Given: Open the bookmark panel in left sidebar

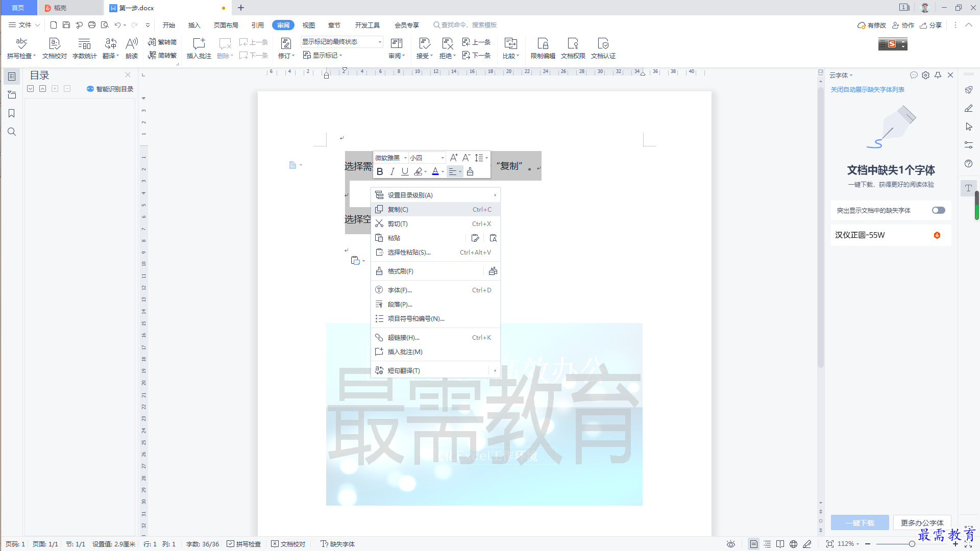Looking at the screenshot, I should coord(12,113).
